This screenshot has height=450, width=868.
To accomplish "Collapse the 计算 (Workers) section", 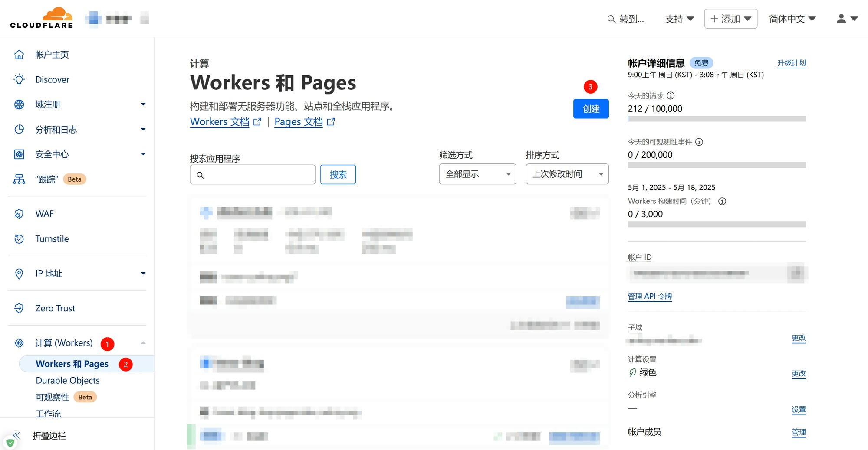I will click(143, 343).
